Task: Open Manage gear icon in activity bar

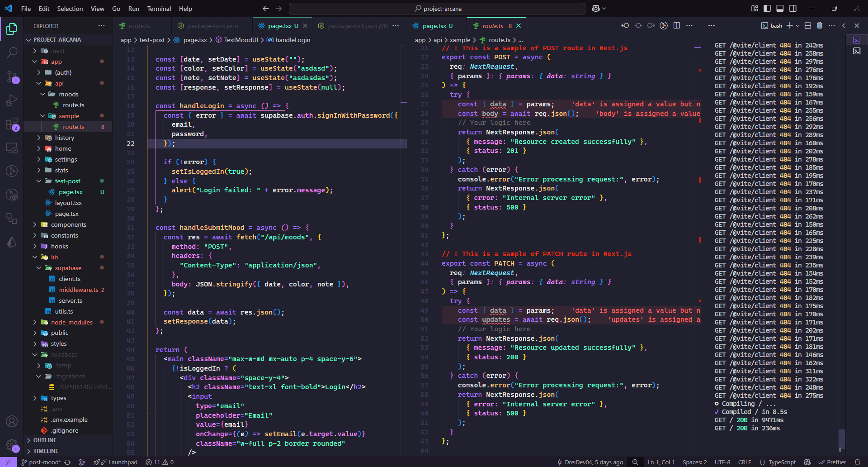Action: click(x=12, y=445)
